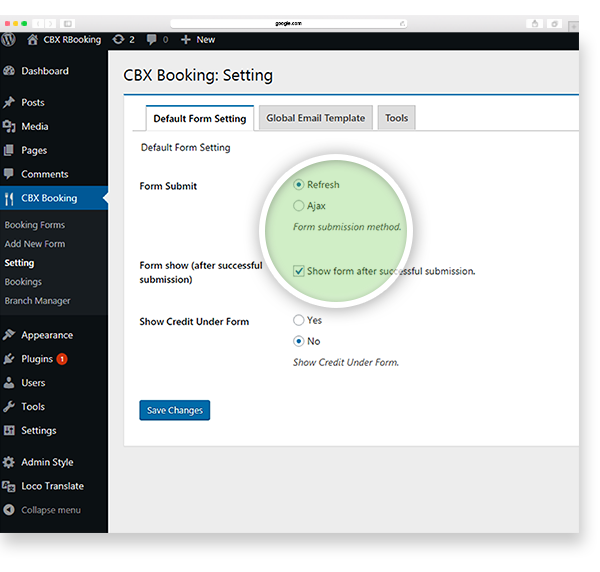Open the Users icon
The image size is (600, 572).
pos(9,383)
